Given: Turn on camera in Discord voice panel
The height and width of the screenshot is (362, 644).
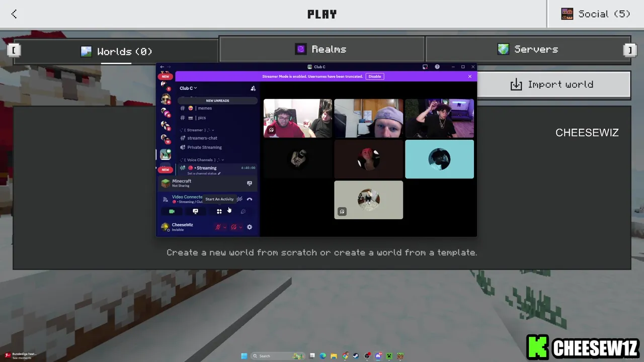Looking at the screenshot, I should click(x=172, y=212).
